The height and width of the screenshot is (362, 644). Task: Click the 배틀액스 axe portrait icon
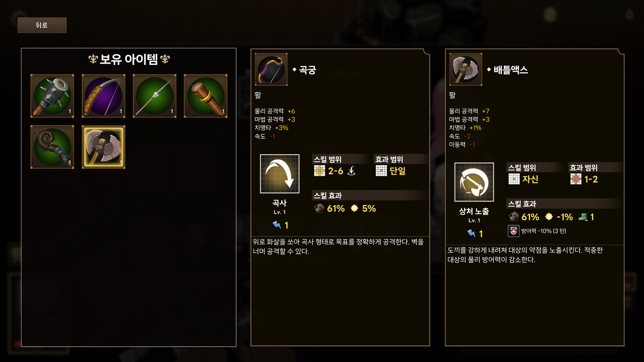pos(466,69)
